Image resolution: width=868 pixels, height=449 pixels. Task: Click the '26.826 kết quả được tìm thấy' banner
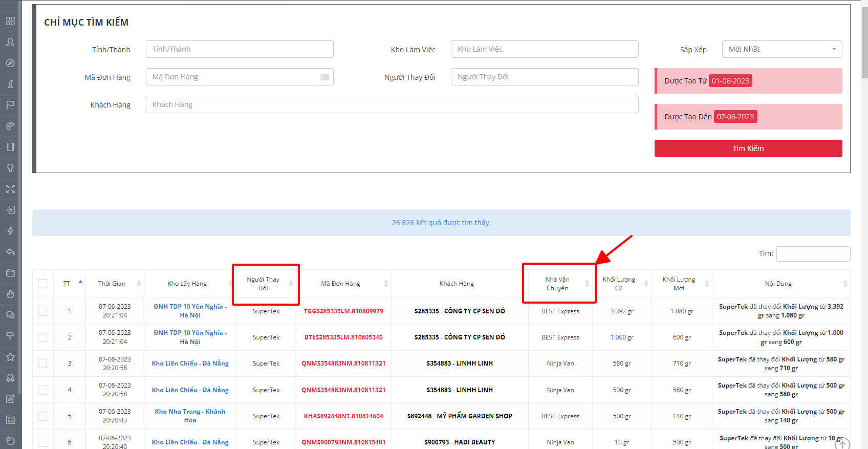pyautogui.click(x=441, y=223)
